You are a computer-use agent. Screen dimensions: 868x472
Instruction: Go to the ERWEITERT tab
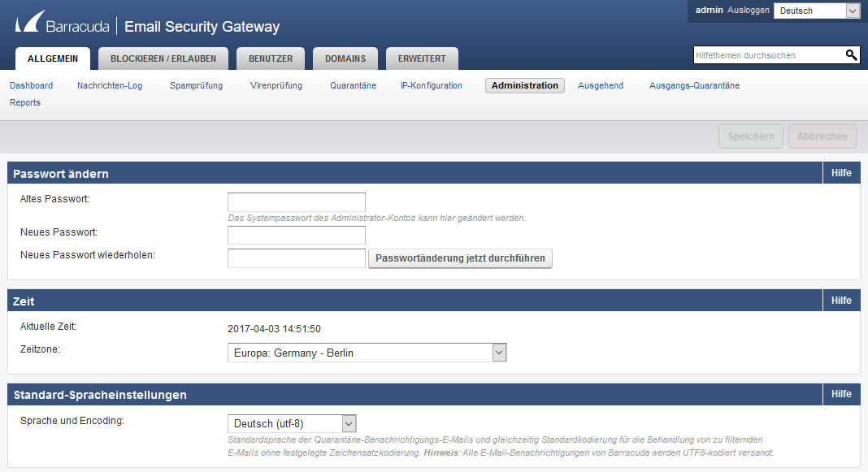(x=422, y=58)
